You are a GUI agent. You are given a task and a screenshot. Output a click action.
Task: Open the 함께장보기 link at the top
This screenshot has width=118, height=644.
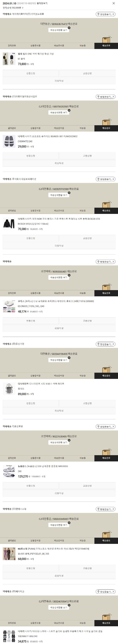point(42,3)
